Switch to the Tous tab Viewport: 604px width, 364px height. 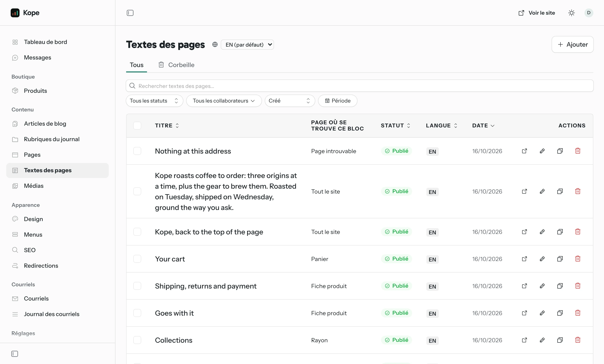point(137,65)
